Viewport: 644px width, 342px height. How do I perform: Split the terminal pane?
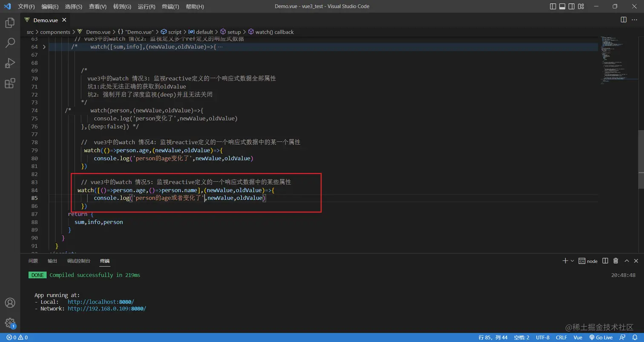click(605, 261)
